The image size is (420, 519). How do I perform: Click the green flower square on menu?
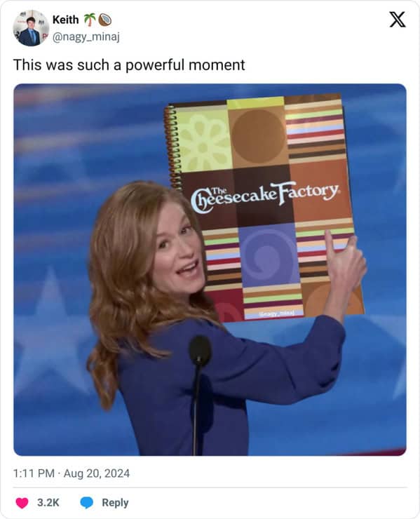[204, 141]
